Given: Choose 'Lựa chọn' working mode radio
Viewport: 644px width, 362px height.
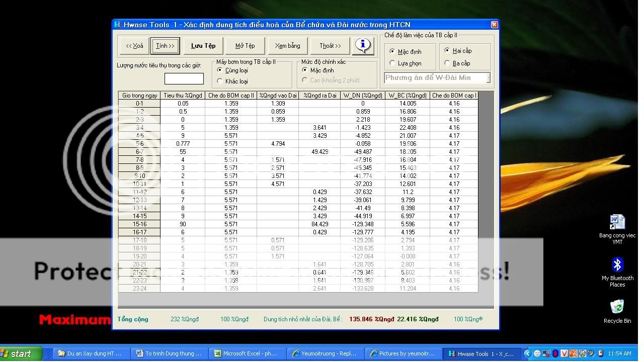Looking at the screenshot, I should click(x=392, y=63).
